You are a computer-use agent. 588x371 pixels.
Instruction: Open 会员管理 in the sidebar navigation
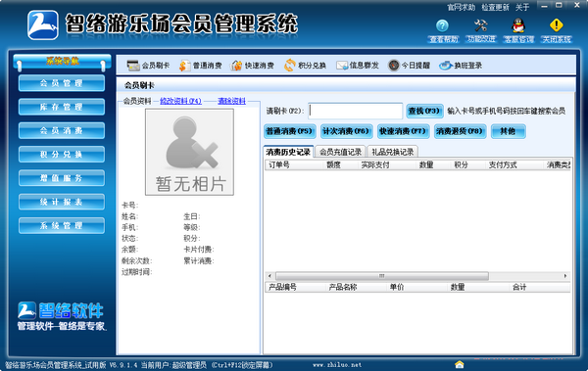point(62,83)
